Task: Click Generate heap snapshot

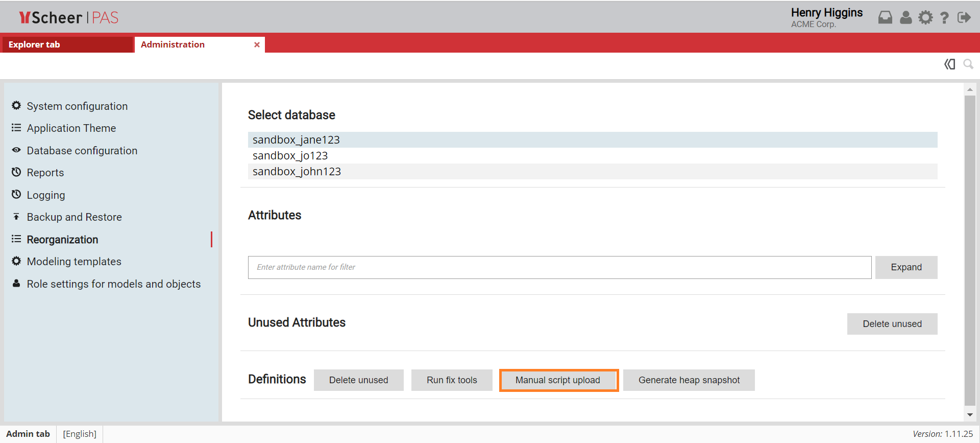Action: coord(689,380)
